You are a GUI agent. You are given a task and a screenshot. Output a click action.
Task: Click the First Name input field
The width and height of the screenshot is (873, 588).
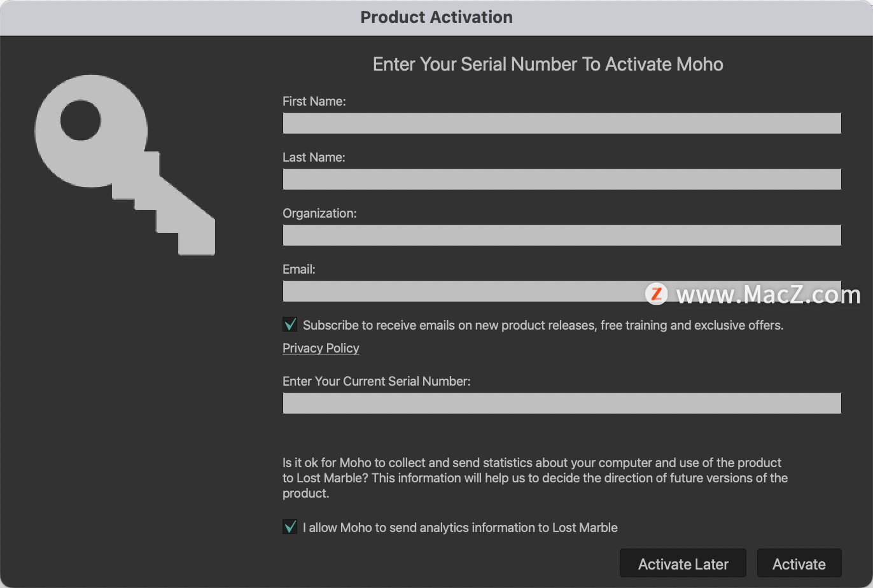click(562, 123)
